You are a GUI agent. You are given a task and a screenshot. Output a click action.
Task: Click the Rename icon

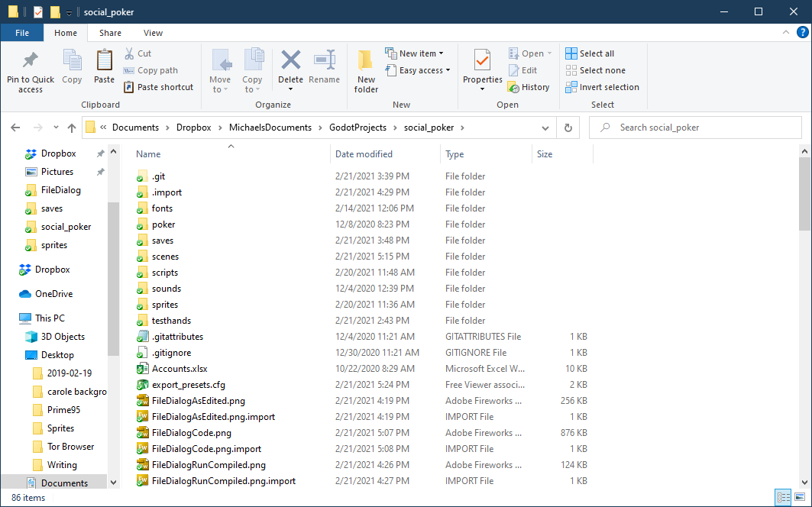325,67
